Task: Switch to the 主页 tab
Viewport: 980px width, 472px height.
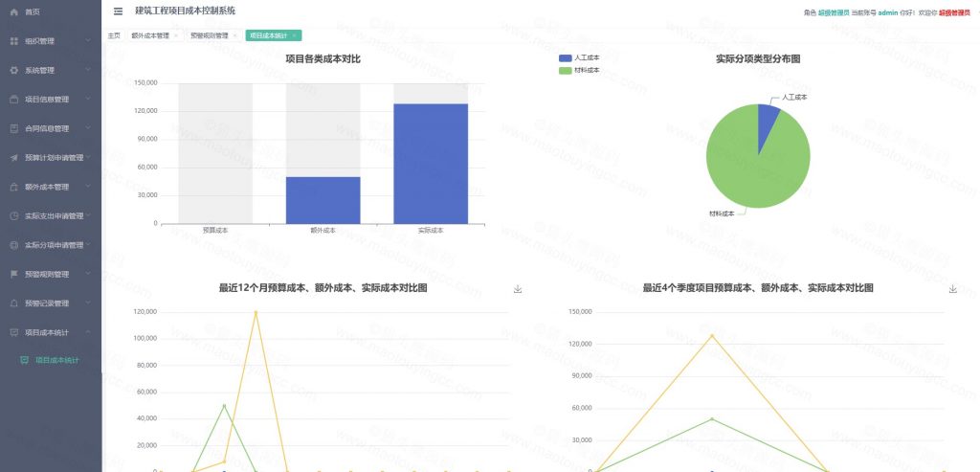Action: (114, 35)
